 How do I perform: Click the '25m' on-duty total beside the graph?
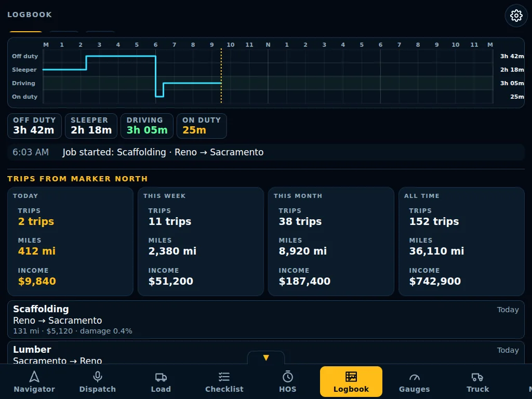(517, 97)
